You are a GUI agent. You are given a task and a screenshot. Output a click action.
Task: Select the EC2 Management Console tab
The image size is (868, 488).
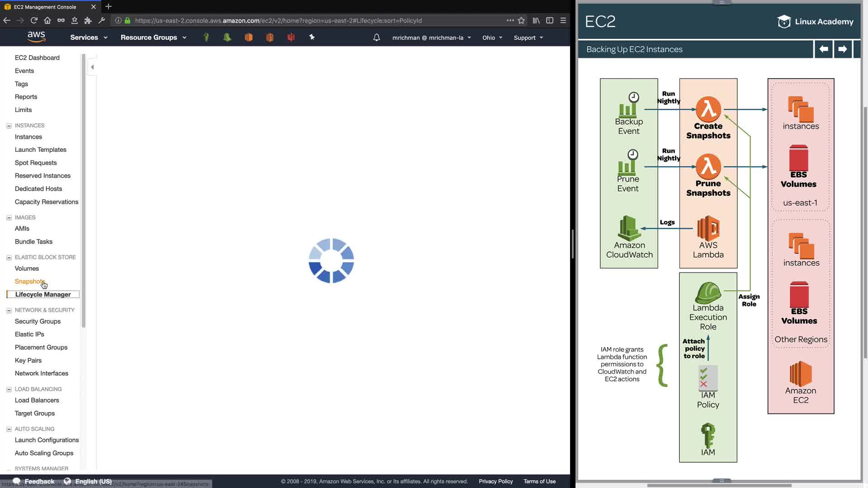click(x=45, y=7)
